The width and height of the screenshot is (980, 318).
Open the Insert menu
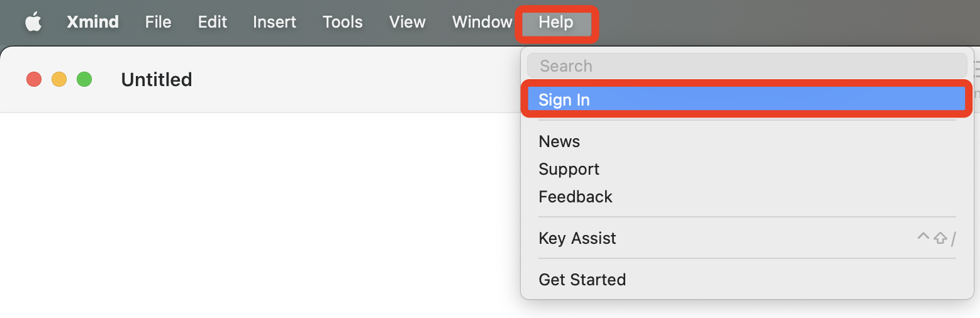(274, 22)
